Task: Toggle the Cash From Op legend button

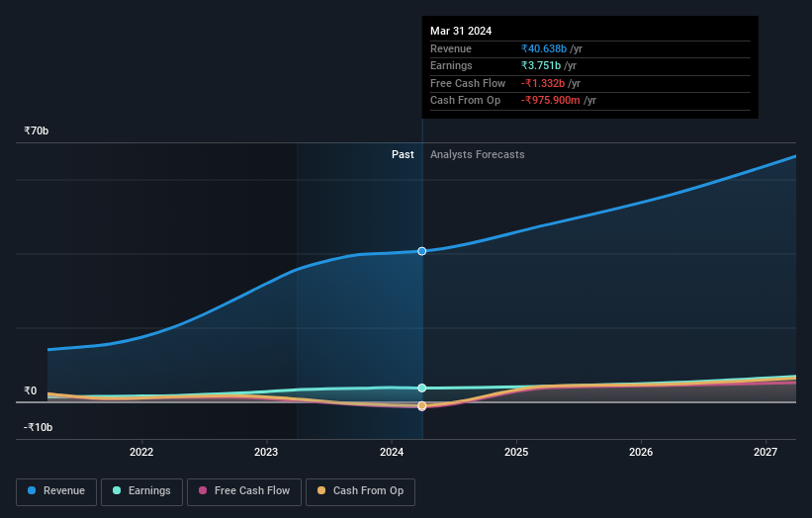Action: tap(360, 491)
